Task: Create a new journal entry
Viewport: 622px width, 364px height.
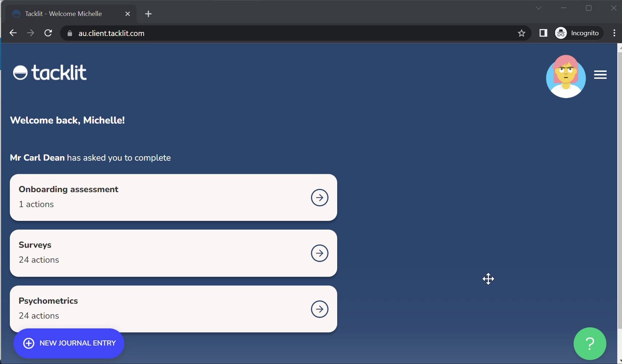Action: (x=69, y=343)
